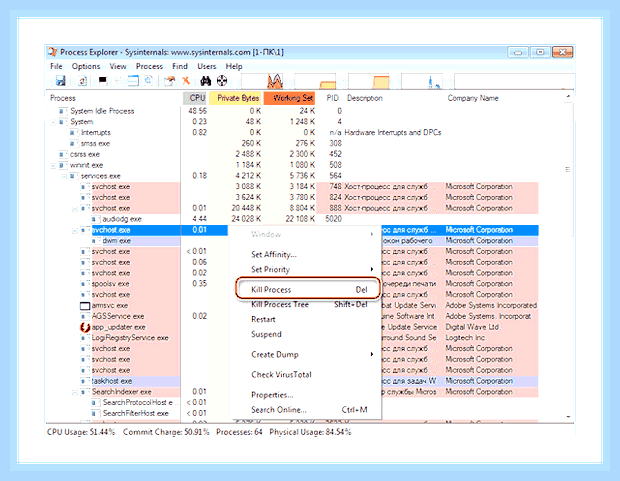This screenshot has width=620, height=481.
Task: Collapse the services.exe tree node
Action: click(64, 176)
